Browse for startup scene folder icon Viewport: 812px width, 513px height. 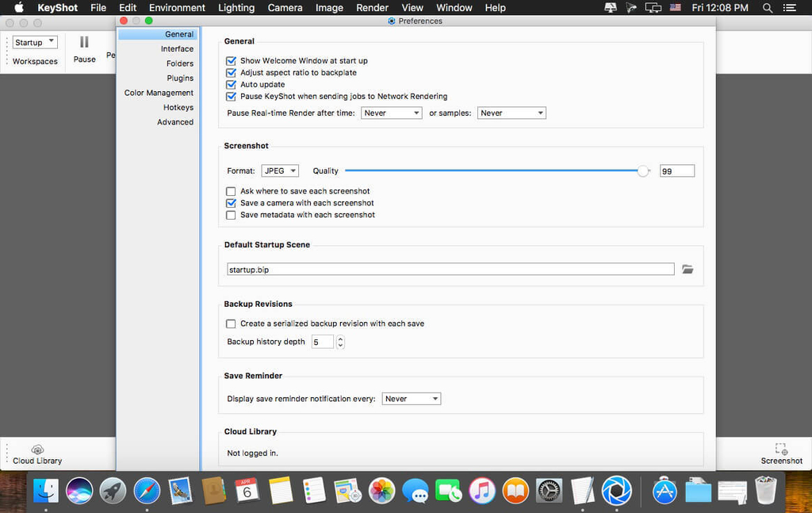tap(688, 269)
